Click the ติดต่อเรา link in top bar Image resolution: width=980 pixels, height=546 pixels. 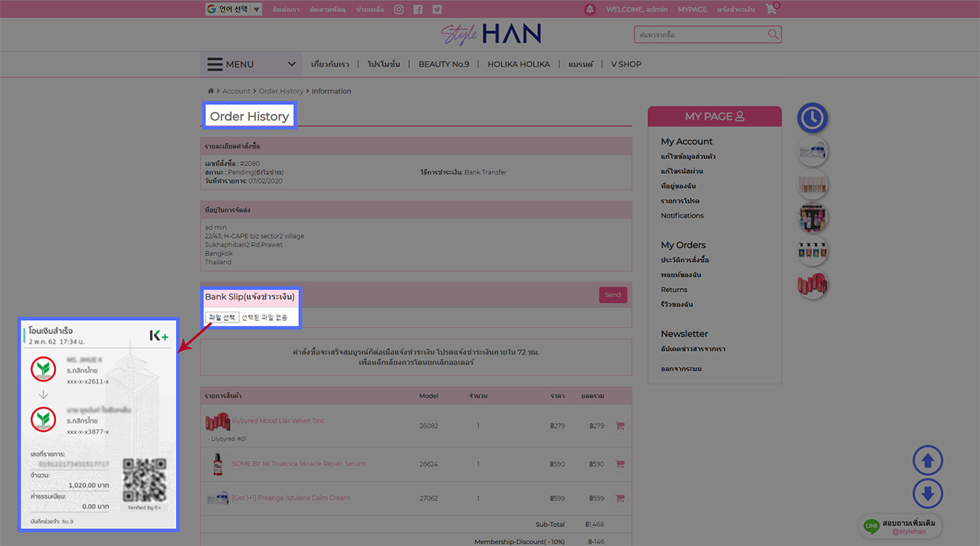[286, 9]
